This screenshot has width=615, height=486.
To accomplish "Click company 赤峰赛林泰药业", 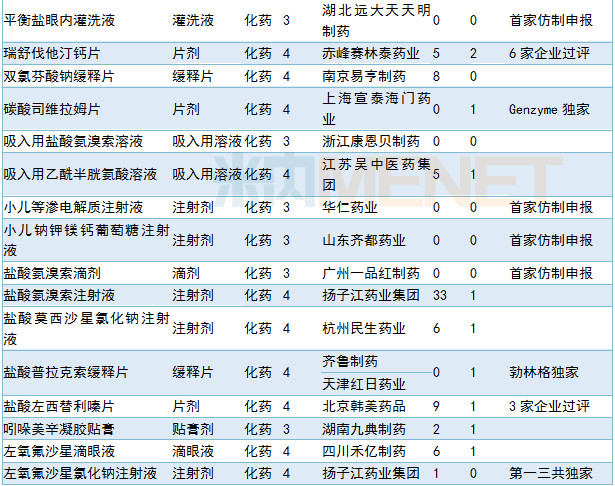I will (x=371, y=53).
